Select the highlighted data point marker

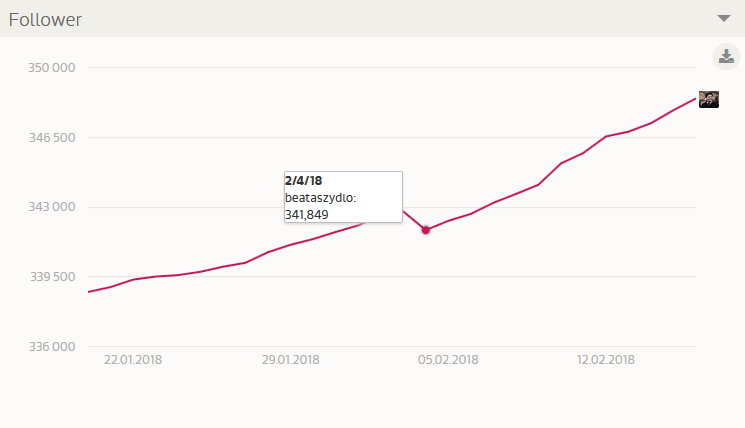(426, 230)
